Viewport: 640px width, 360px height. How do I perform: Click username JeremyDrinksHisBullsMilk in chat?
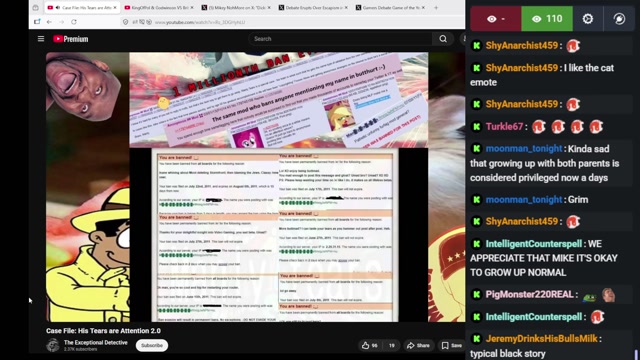(x=541, y=338)
